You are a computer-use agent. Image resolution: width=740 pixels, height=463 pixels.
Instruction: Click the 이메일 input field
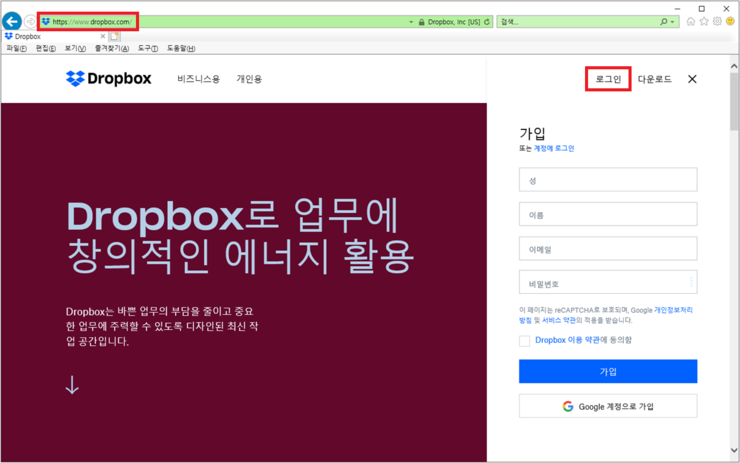(607, 248)
